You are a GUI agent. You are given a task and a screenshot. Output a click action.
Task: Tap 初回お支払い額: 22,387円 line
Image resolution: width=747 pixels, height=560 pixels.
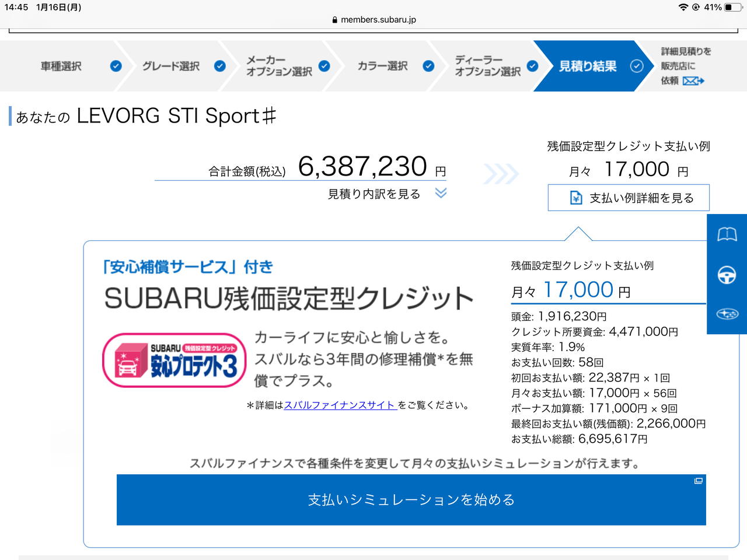coord(590,377)
